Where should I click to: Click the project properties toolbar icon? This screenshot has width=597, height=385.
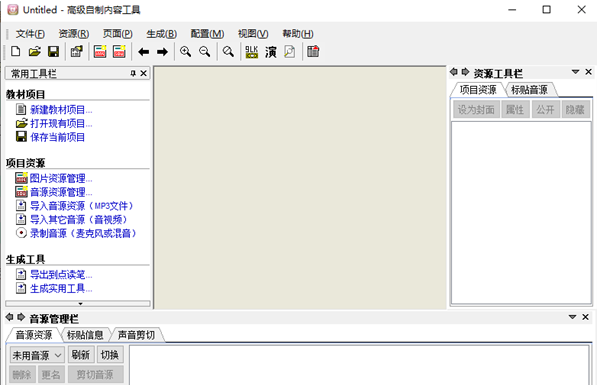[77, 51]
